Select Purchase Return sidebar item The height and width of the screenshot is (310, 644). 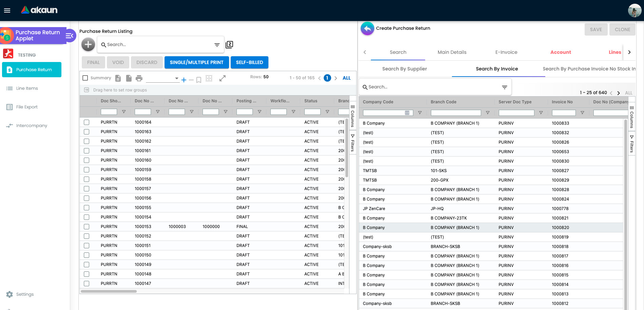click(32, 70)
